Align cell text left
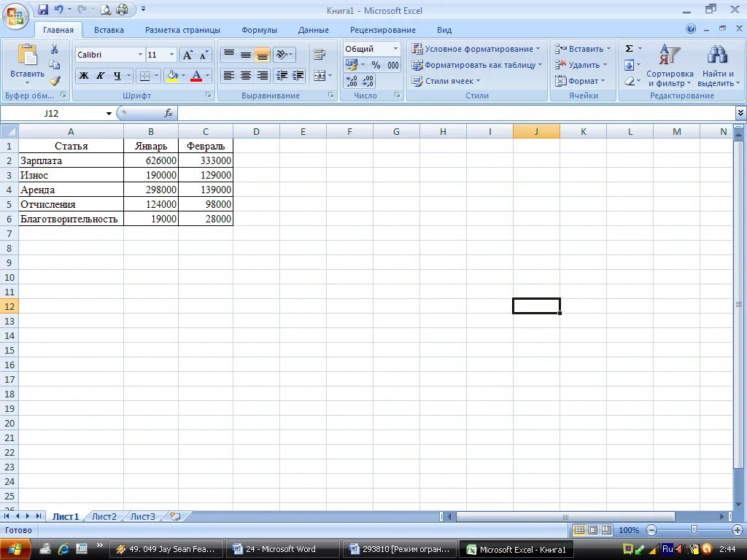The width and height of the screenshot is (747, 560). pos(229,75)
